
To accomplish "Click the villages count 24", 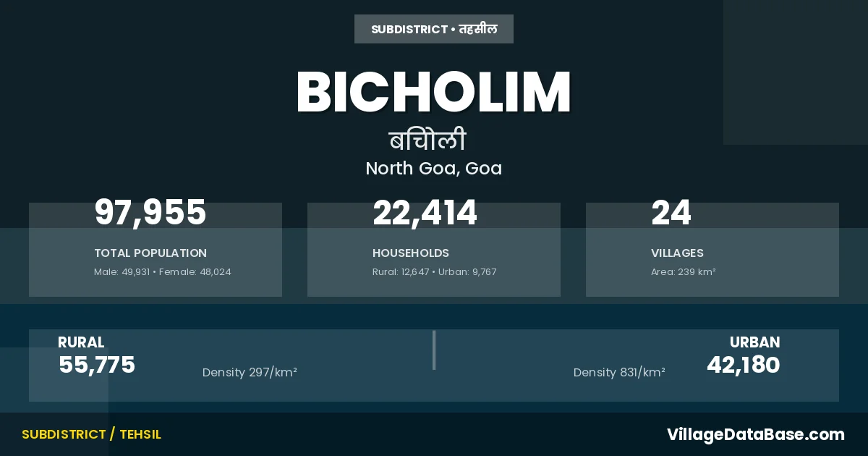I will click(x=671, y=213).
